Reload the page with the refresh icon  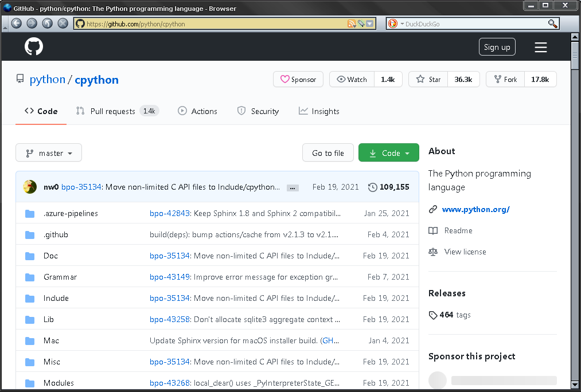pos(48,23)
